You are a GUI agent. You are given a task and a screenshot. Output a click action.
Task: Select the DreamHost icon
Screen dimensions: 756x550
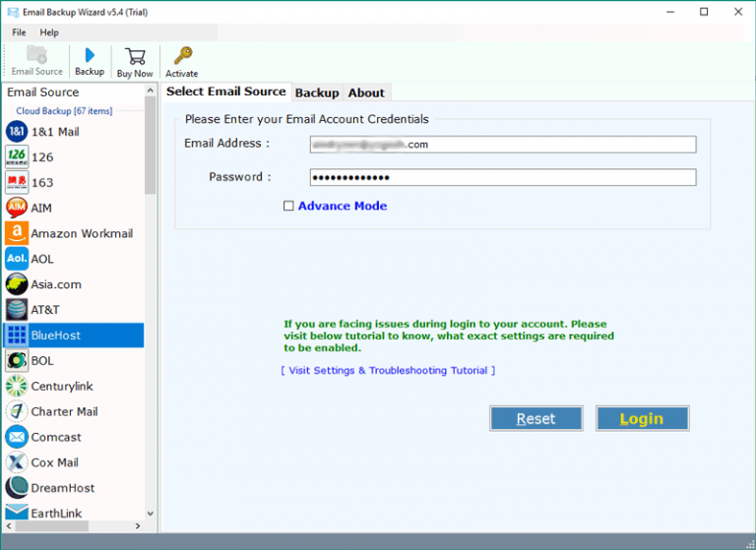click(17, 488)
